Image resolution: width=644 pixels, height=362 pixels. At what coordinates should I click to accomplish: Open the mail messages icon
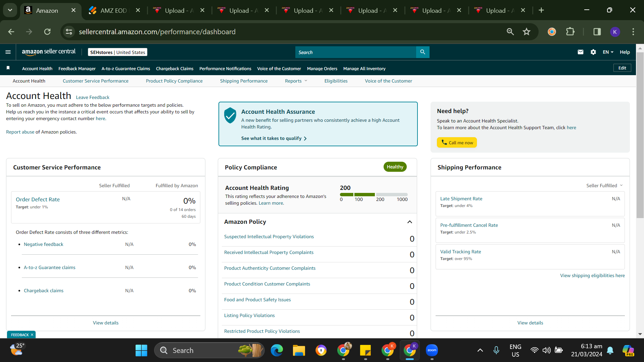[580, 52]
